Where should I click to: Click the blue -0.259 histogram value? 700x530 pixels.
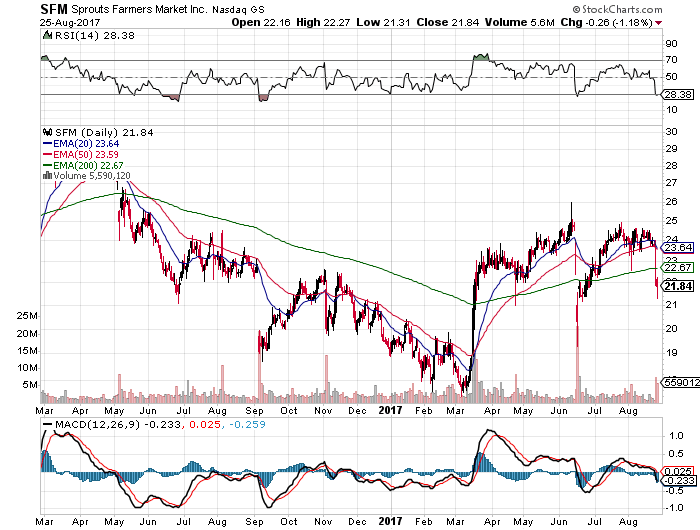point(248,425)
